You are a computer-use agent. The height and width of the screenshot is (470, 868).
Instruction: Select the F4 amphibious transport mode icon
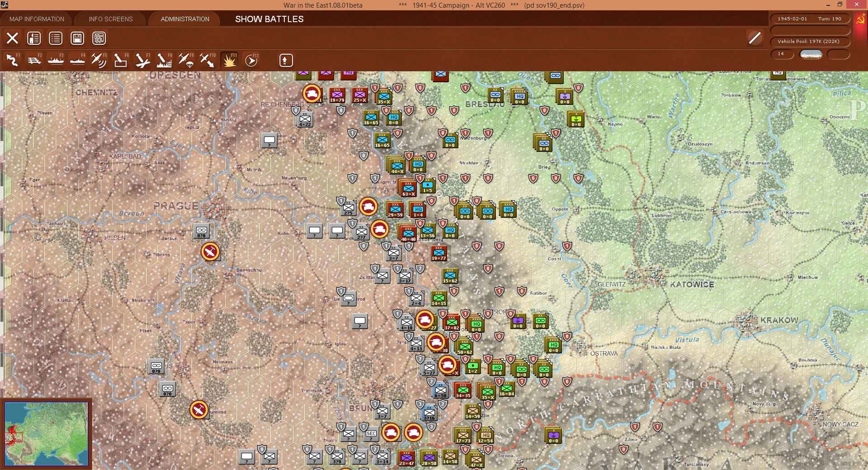tap(78, 60)
